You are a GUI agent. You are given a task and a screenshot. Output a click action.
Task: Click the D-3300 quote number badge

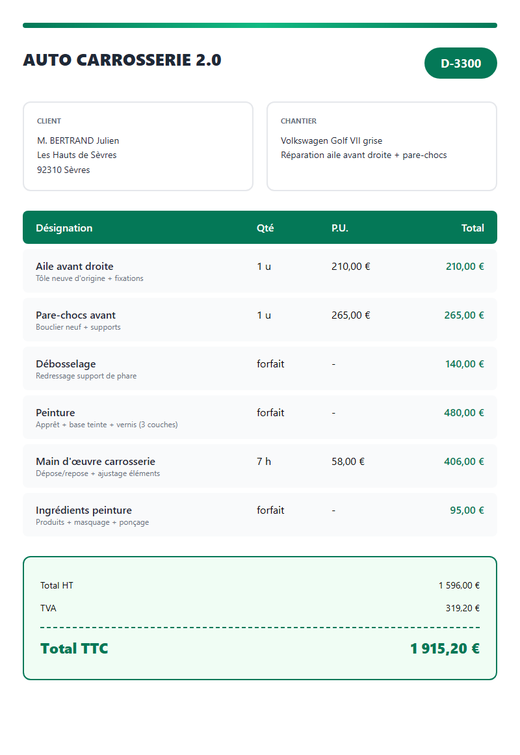[x=460, y=63]
